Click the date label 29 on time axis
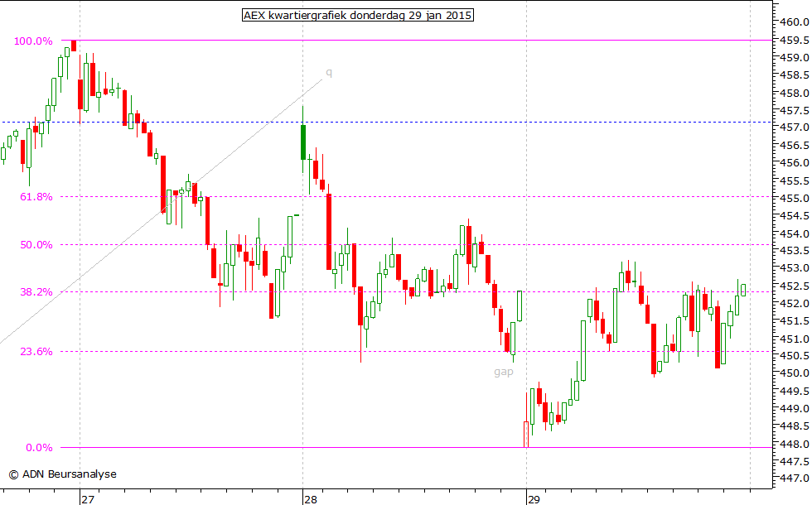 [534, 499]
